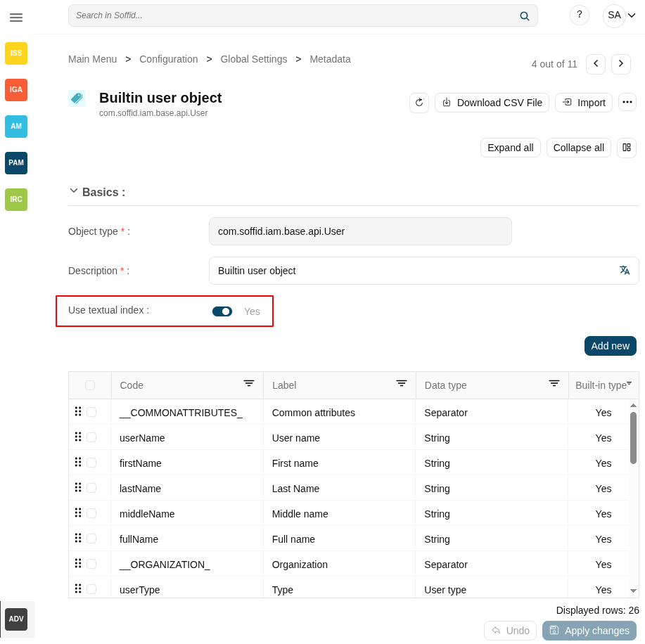Open the help question mark icon
This screenshot has width=645, height=644.
pos(579,15)
